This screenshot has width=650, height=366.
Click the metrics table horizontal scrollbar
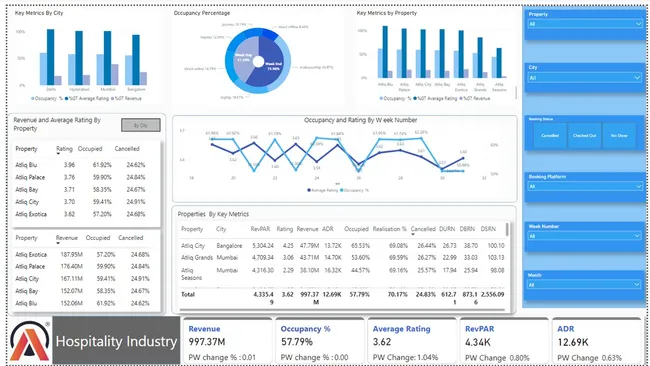tap(342, 310)
